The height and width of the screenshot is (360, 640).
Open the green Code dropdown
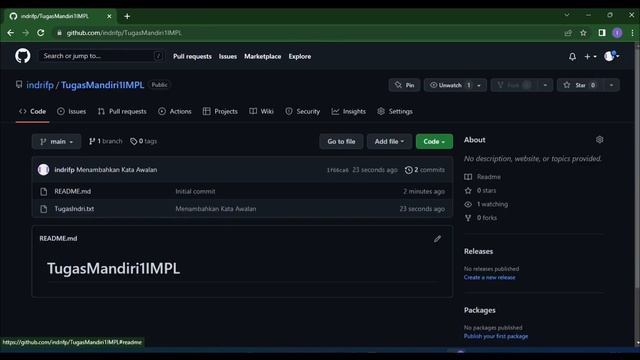click(434, 141)
